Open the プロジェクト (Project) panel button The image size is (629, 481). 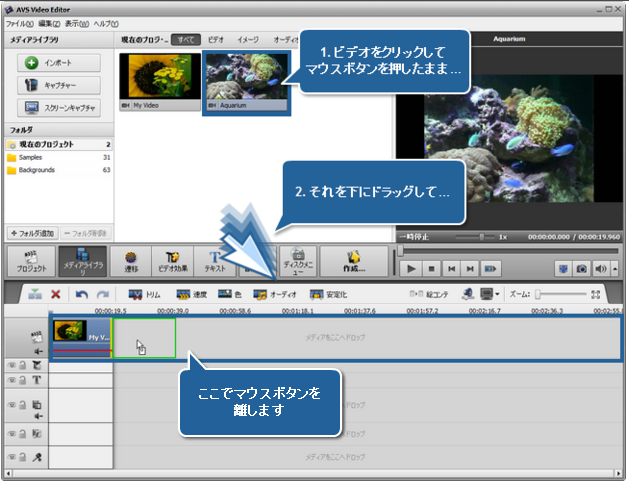(x=32, y=261)
